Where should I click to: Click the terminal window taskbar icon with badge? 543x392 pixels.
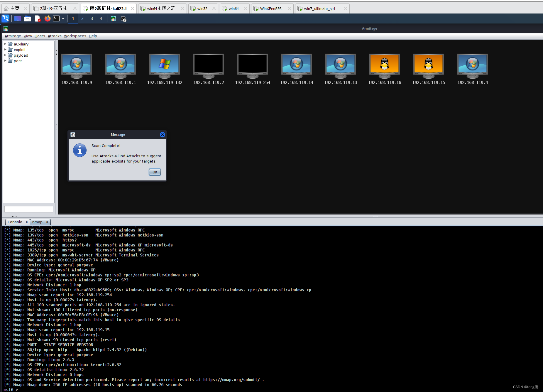[123, 19]
